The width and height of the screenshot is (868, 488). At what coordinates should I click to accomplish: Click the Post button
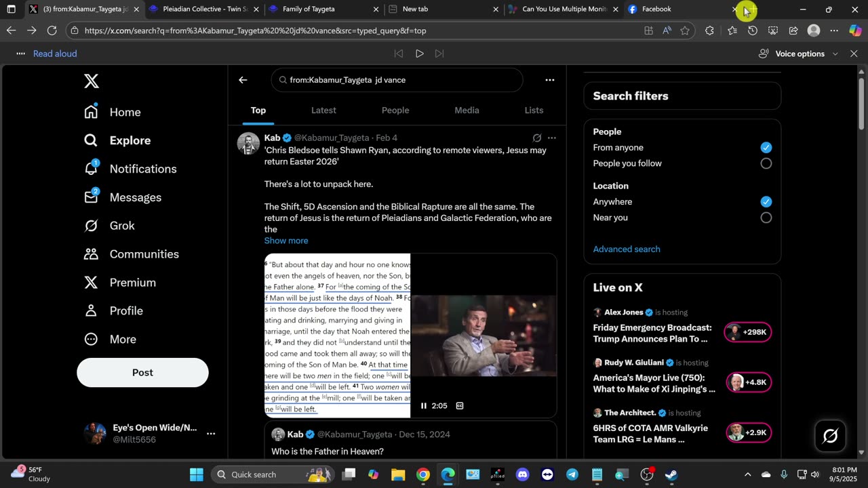click(x=142, y=373)
